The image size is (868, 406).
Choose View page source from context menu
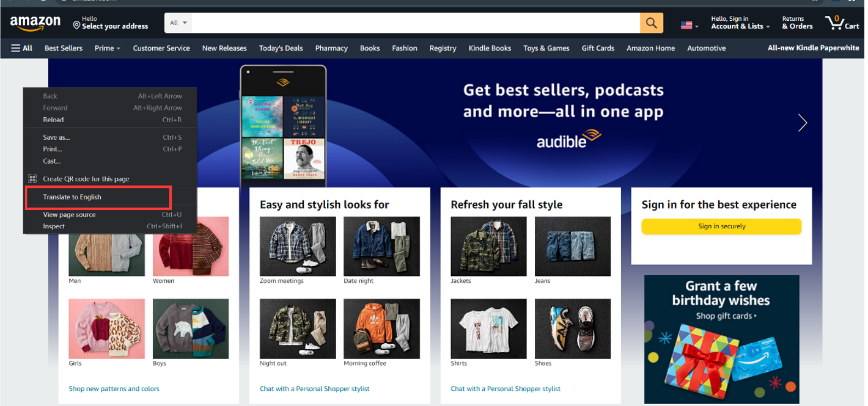pyautogui.click(x=69, y=215)
